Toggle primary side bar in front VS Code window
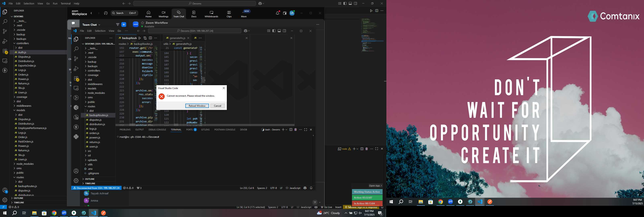Screen dimensions: 644x217 click(x=274, y=31)
